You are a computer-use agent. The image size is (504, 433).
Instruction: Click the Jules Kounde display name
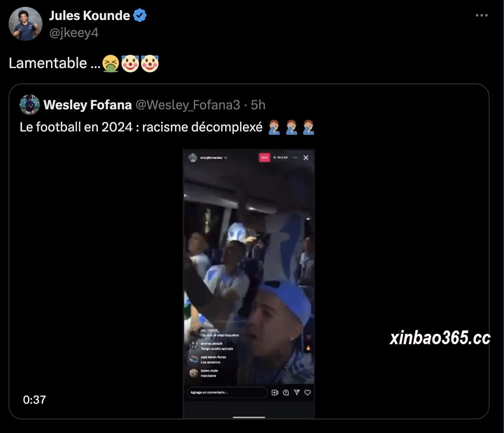coord(89,15)
